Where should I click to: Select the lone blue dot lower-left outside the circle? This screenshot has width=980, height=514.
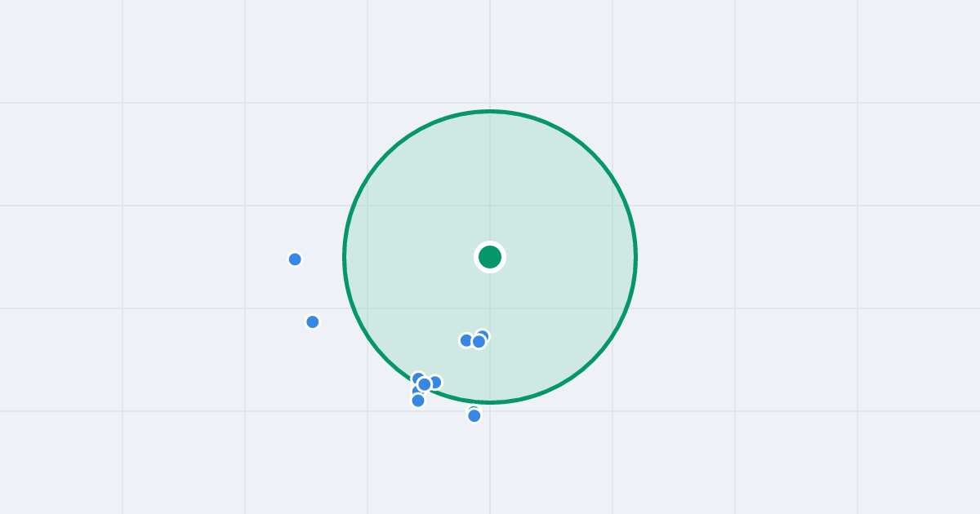[x=313, y=322]
